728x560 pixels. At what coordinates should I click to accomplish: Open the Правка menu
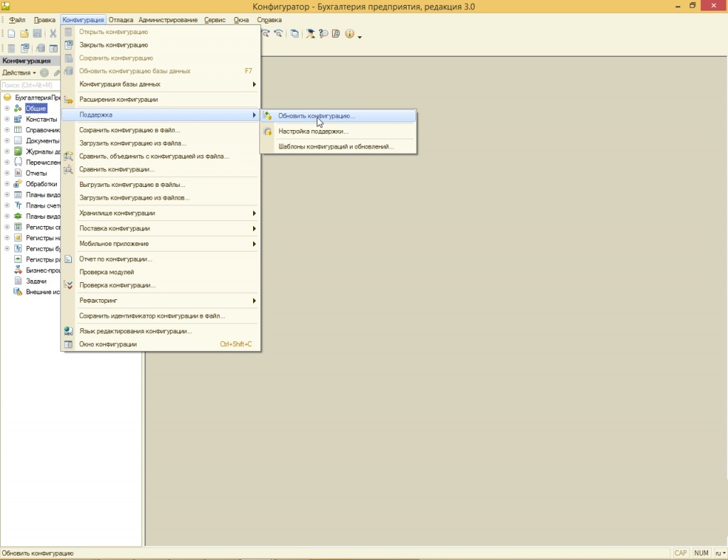point(45,20)
